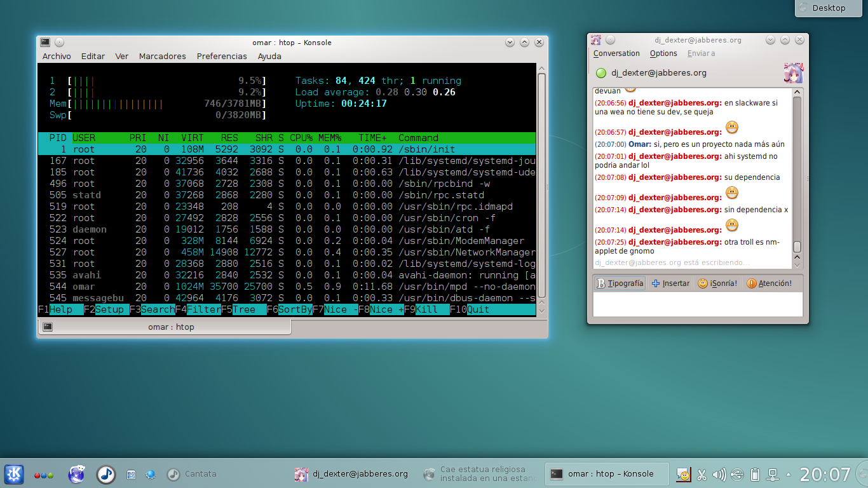Image resolution: width=868 pixels, height=488 pixels.
Task: Open Tipografía font formatting dropdown
Action: point(620,283)
